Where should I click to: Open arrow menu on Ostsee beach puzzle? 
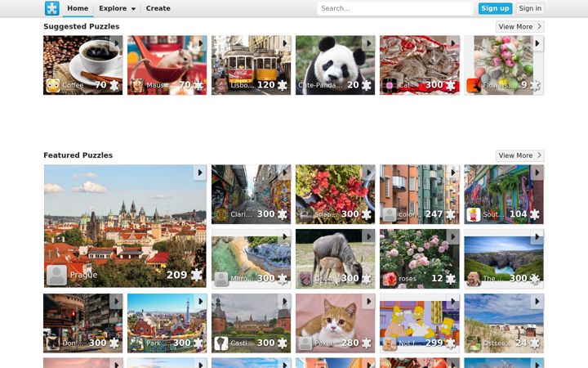point(537,301)
